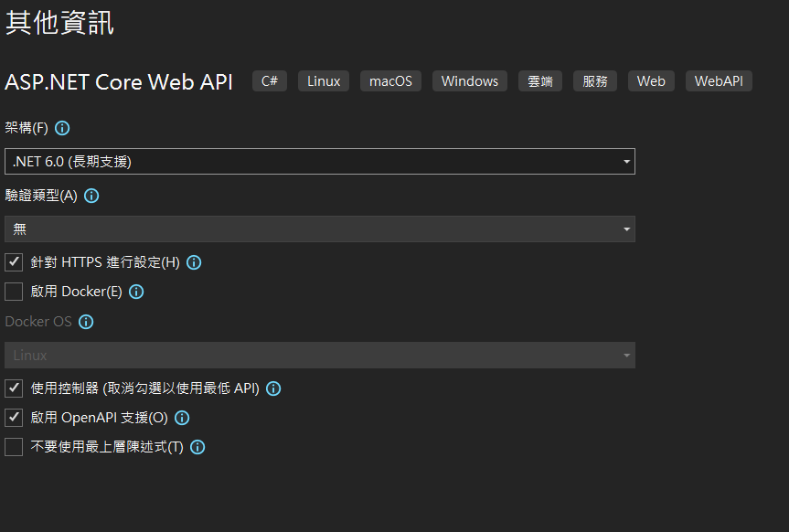Toggle 啟用 OpenAPI 支援(O) checkbox
Viewport: 789px width, 532px height.
14,417
